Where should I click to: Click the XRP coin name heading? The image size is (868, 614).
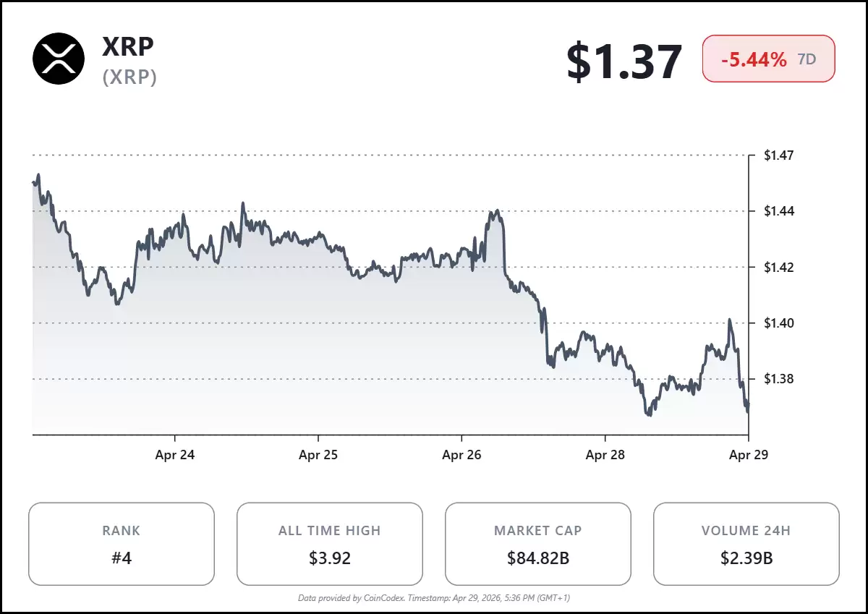click(x=128, y=46)
